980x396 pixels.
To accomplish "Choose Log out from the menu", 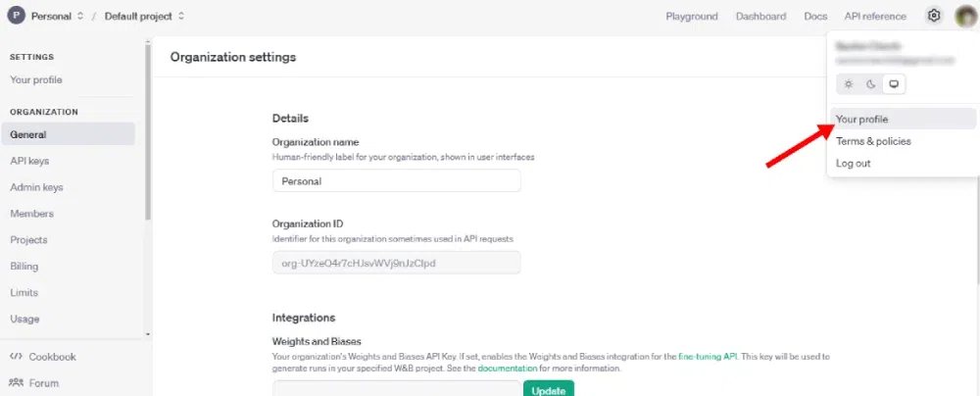I will [x=853, y=164].
